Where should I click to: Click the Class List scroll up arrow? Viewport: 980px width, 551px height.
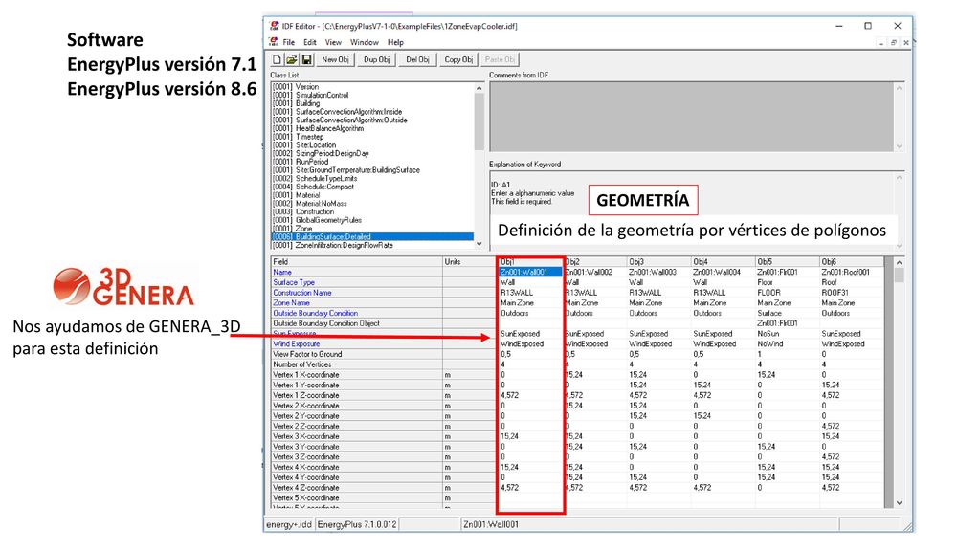[x=479, y=88]
